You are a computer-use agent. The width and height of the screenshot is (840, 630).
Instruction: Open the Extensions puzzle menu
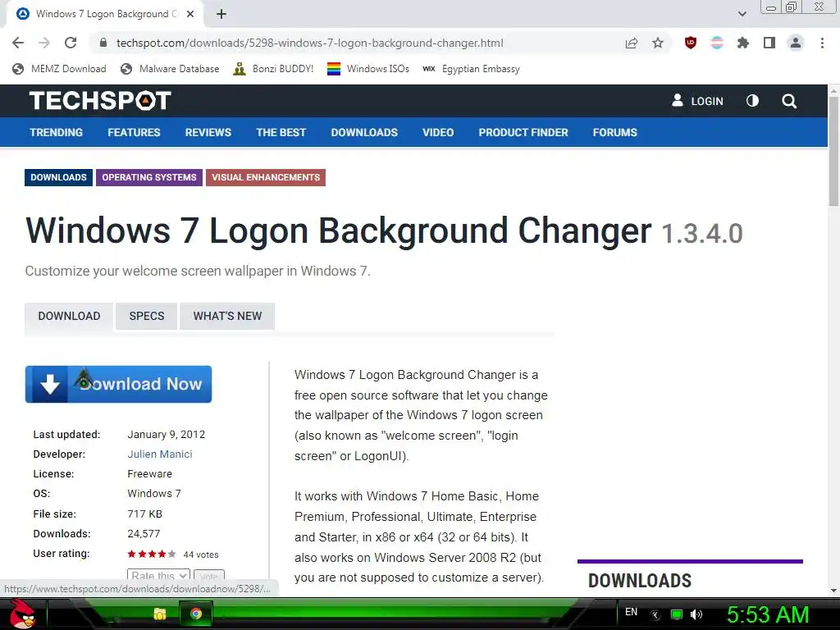click(743, 43)
